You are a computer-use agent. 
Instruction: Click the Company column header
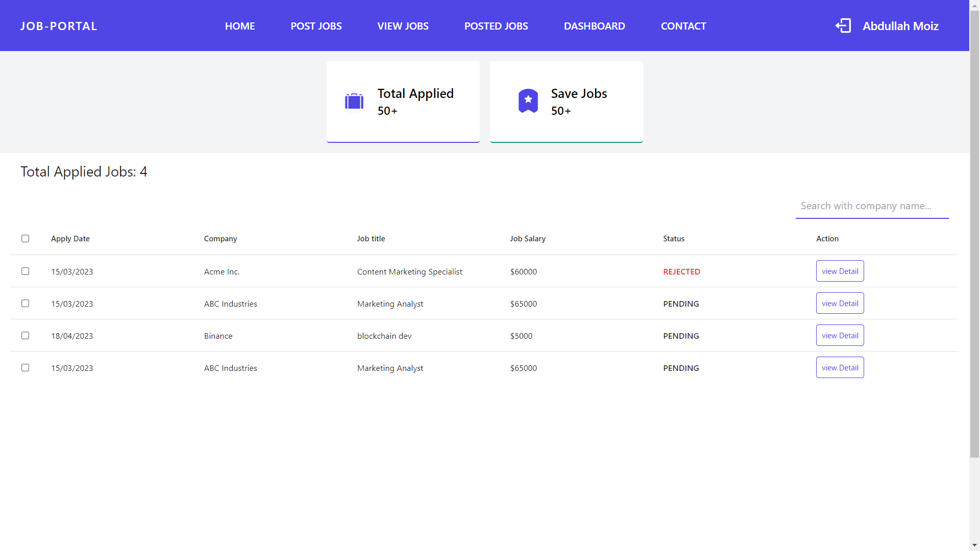(x=220, y=239)
